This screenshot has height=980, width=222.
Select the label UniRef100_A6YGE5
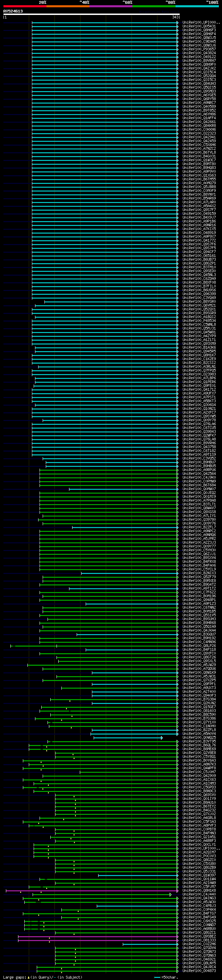tap(199, 95)
